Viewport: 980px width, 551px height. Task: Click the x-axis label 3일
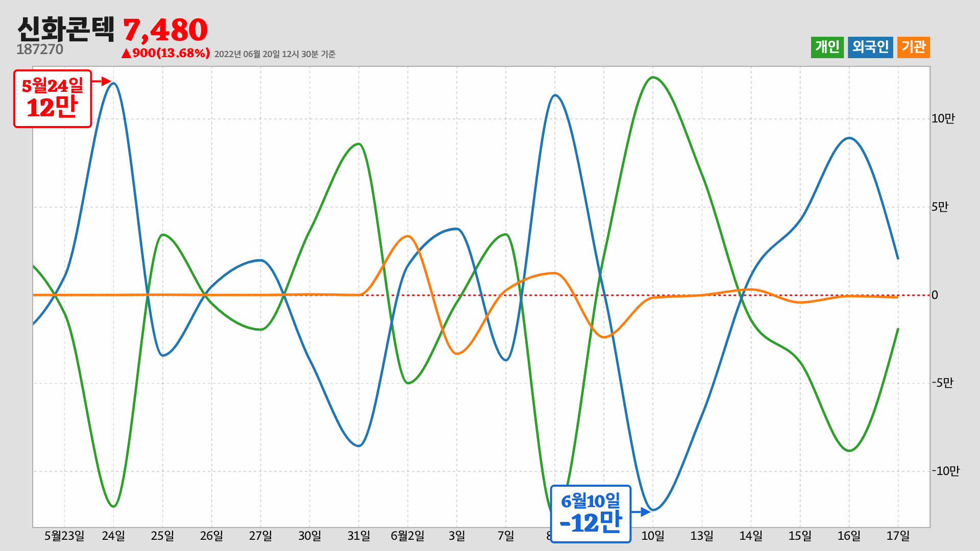457,536
